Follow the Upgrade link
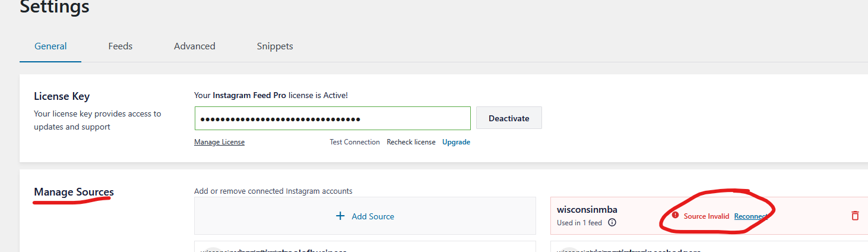Viewport: 868px width, 252px height. click(x=456, y=142)
